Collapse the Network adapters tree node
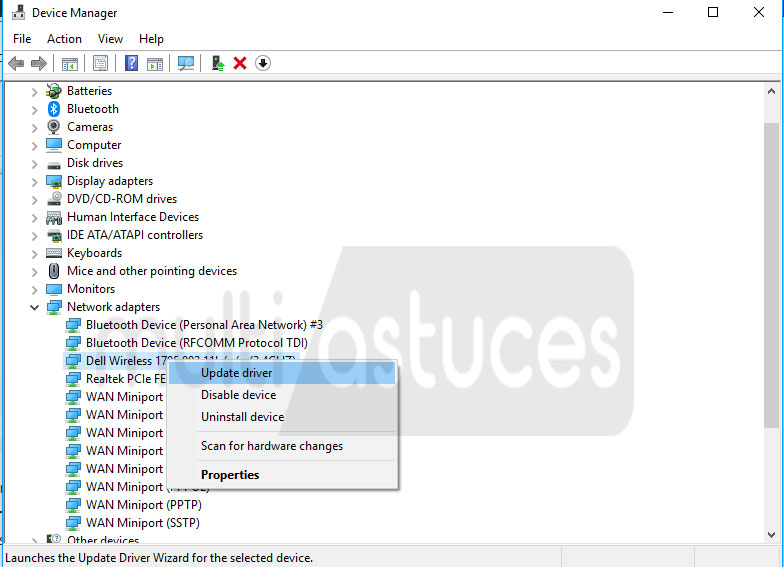Screen dimensions: 784x567 pyautogui.click(x=35, y=307)
